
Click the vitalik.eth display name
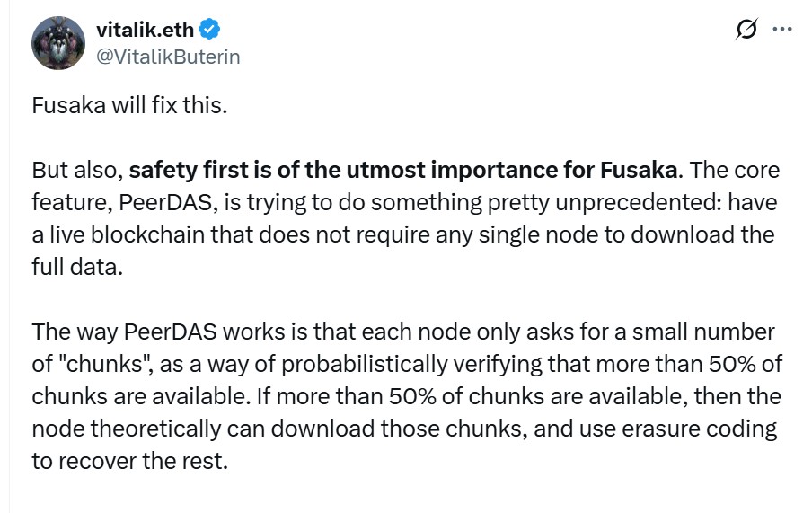click(x=145, y=30)
